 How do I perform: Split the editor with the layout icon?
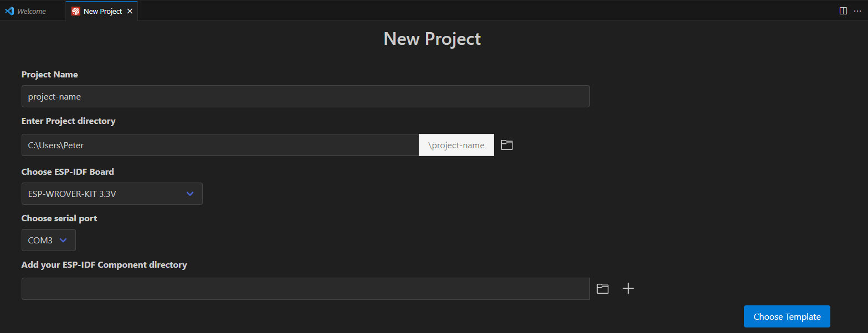coord(843,11)
